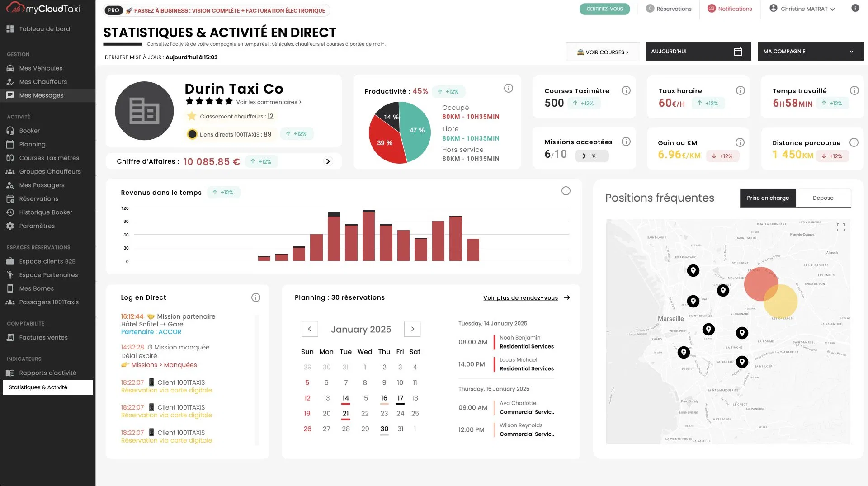Open the top-right header info icon

(855, 8)
